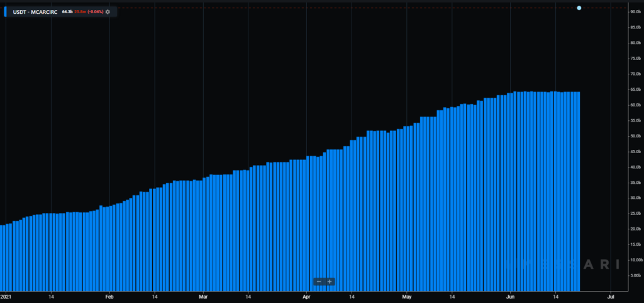Click the Jul label on time axis
Viewport: 644px width, 303px height.
610,295
